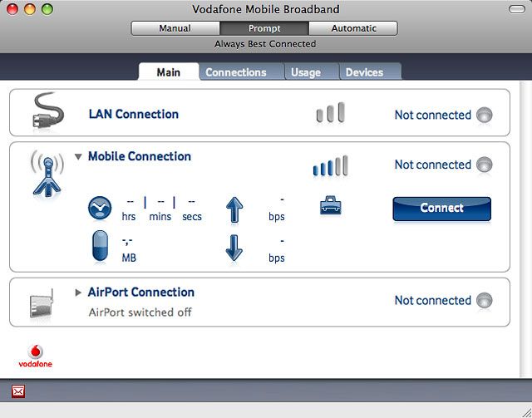Click the mobile antenna tower icon
The height and width of the screenshot is (418, 532).
pos(47,172)
